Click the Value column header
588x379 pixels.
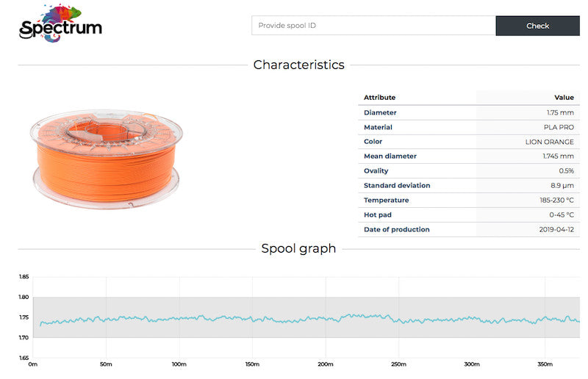tap(563, 98)
